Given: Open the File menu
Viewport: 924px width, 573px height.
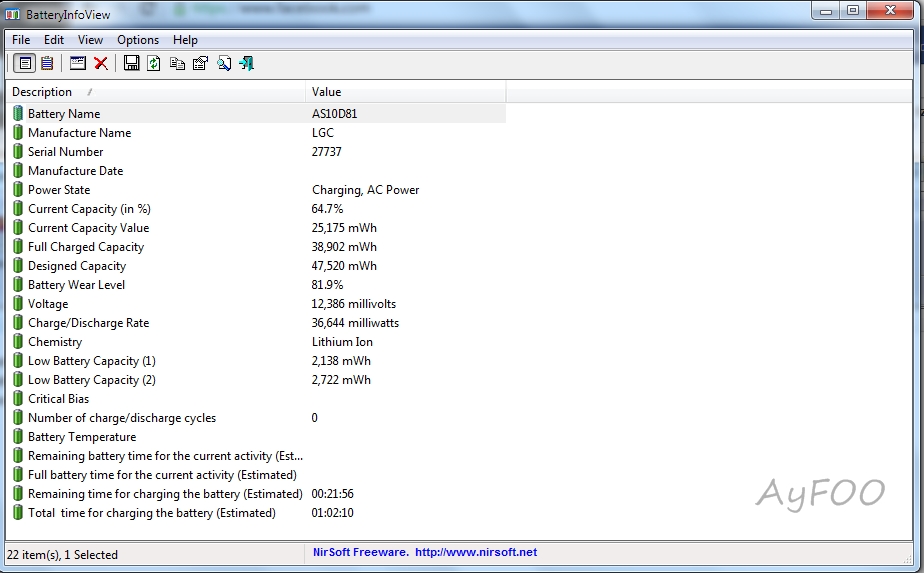Looking at the screenshot, I should pos(21,39).
